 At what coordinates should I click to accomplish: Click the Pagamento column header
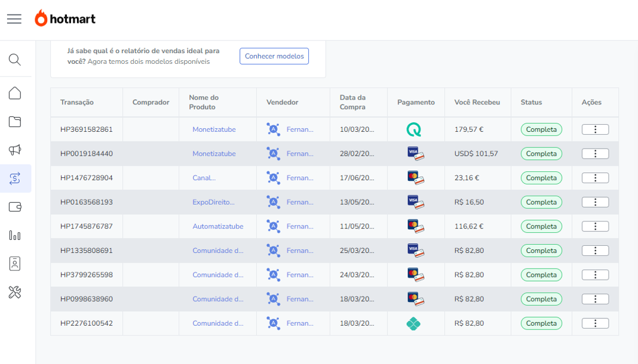[x=416, y=103]
